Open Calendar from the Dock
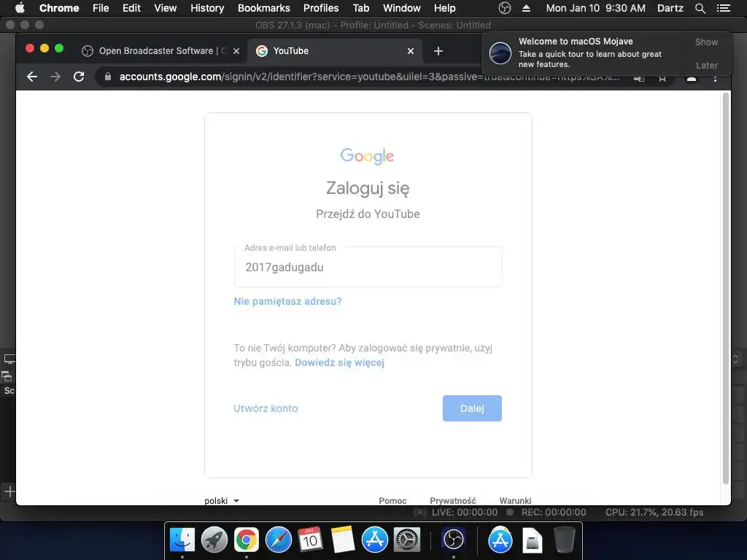 pyautogui.click(x=310, y=540)
